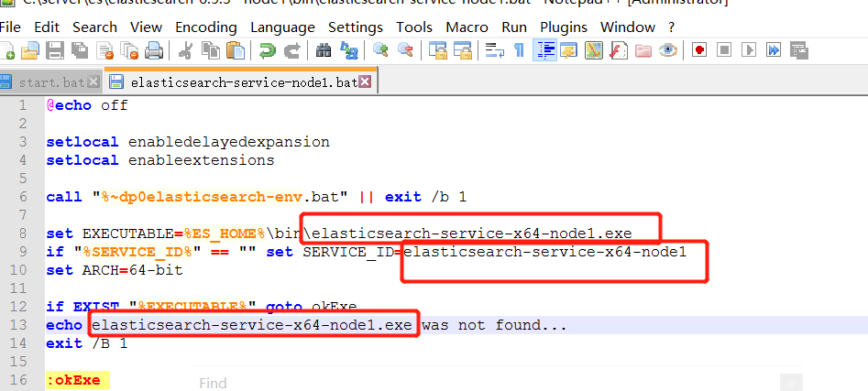The image size is (868, 391).
Task: Open the File menu
Action: click(10, 27)
